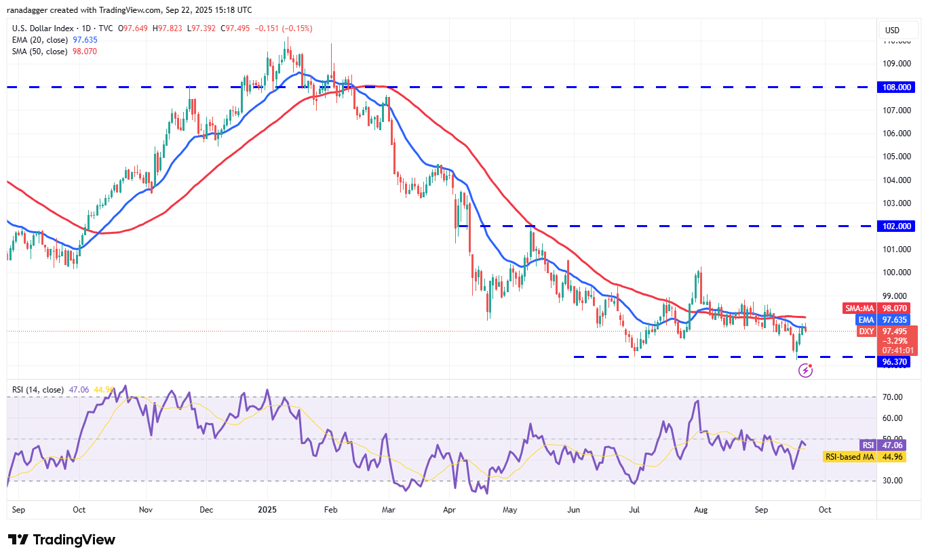Click the purple lightning bolt alert icon
Viewport: 928px width, 560px height.
coord(806,369)
